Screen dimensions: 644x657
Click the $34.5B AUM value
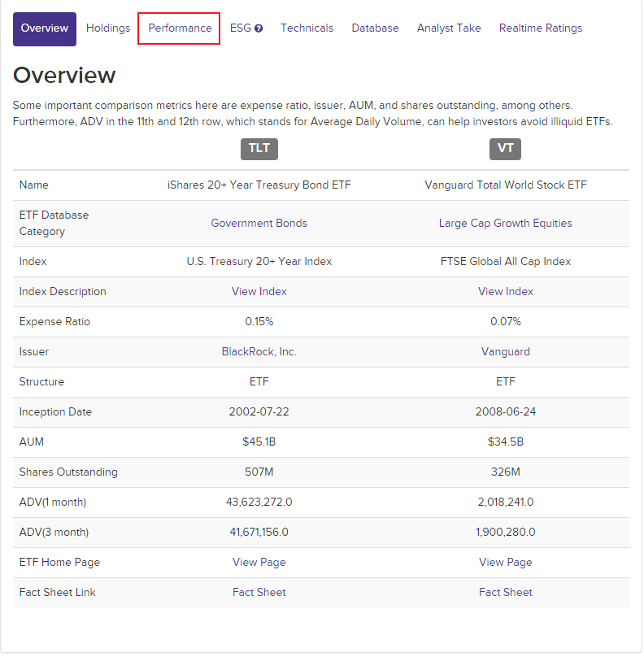pyautogui.click(x=506, y=442)
